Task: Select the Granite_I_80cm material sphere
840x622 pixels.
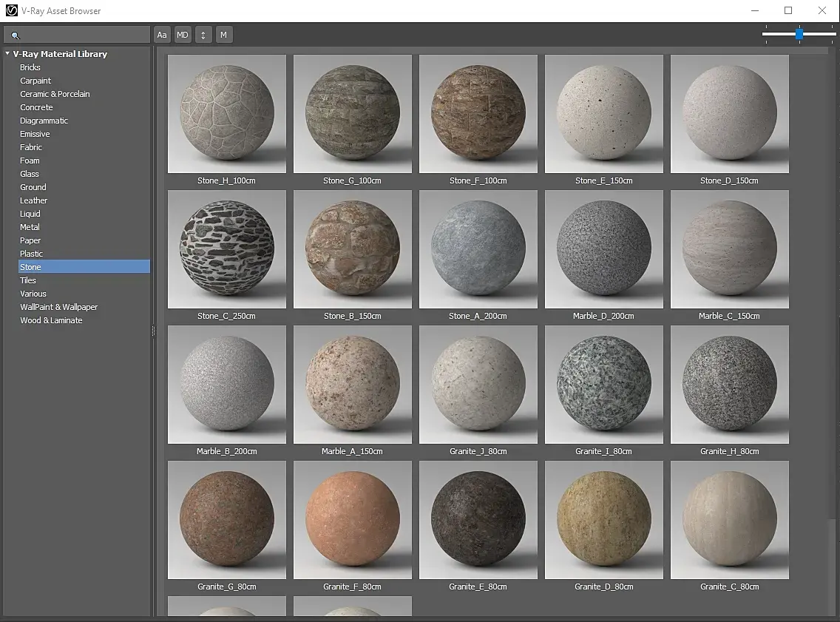Action: tap(603, 385)
